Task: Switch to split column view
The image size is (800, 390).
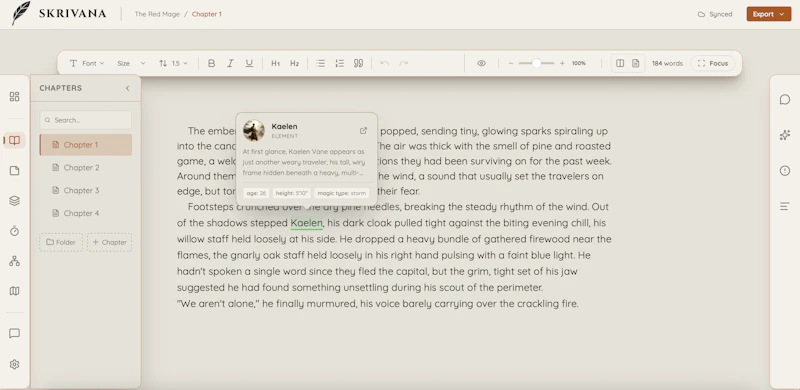Action: 620,63
